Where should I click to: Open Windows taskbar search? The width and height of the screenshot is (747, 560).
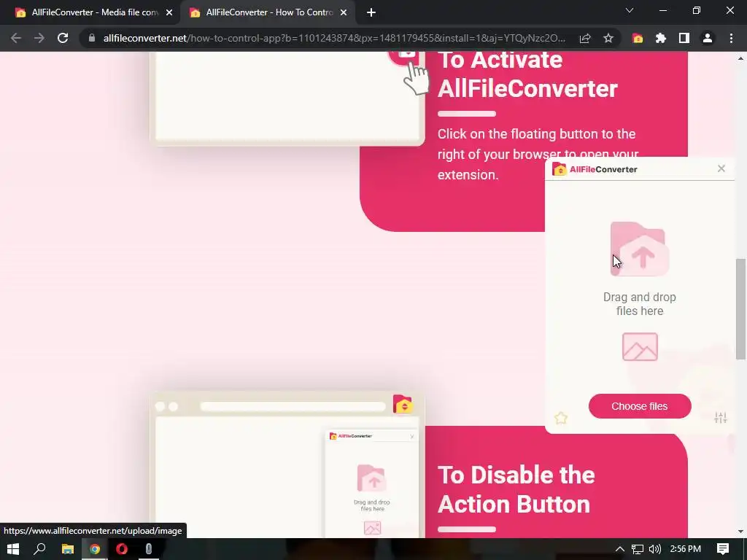[x=40, y=549]
